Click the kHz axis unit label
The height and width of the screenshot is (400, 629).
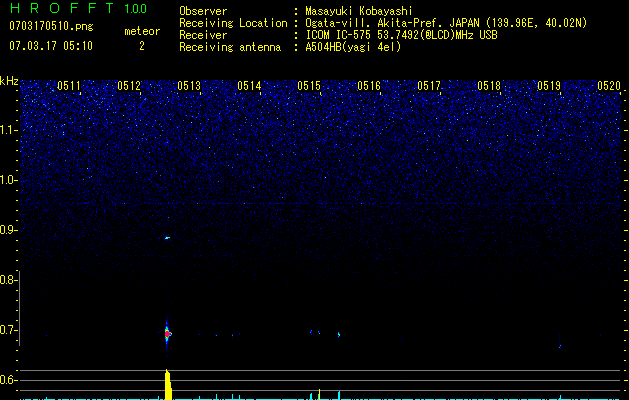click(x=9, y=81)
